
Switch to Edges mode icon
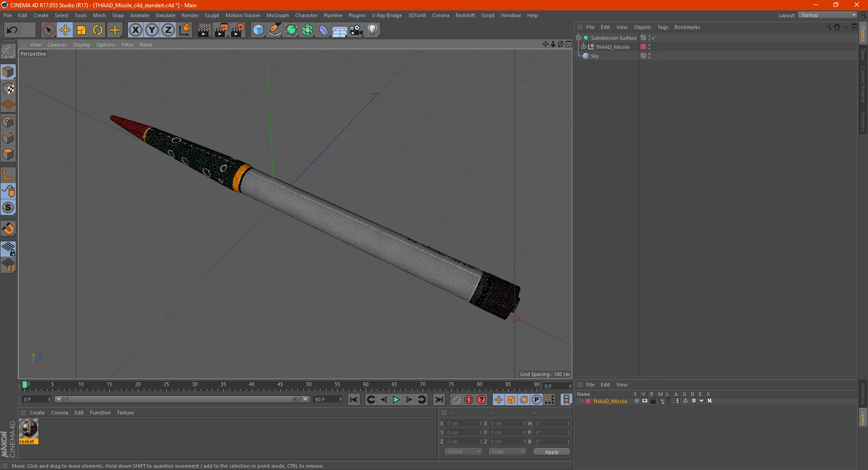[x=9, y=138]
